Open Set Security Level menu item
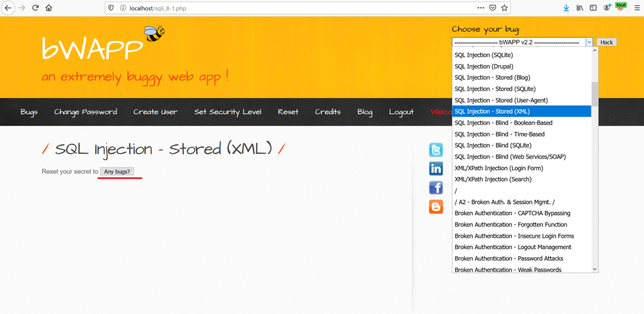This screenshot has height=314, width=644. [228, 112]
